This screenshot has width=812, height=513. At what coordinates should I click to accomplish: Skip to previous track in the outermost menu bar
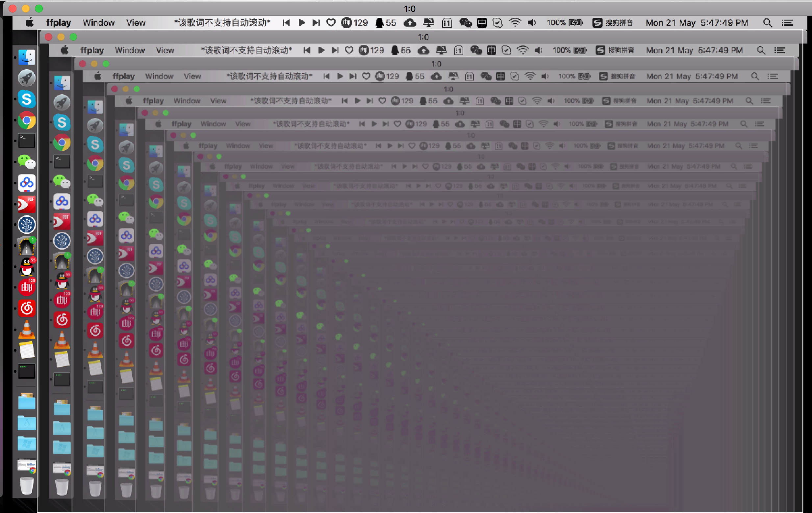coord(286,23)
